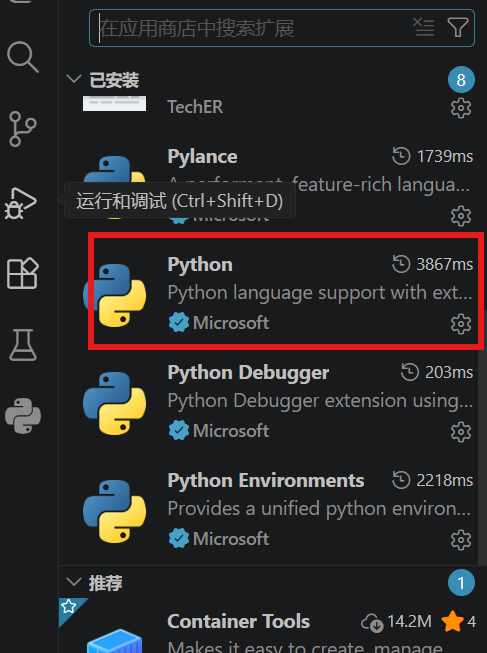This screenshot has width=487, height=653.
Task: Open the Extensions view icon
Action: coord(23,273)
